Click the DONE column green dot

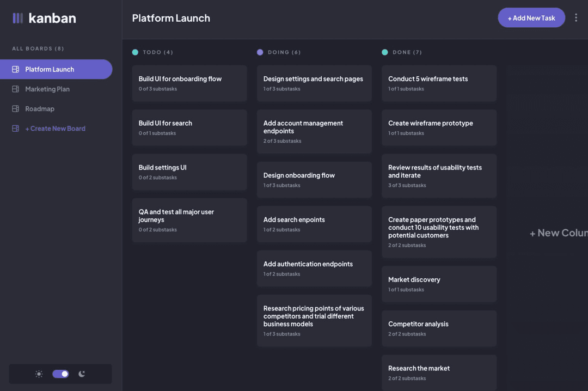click(385, 52)
